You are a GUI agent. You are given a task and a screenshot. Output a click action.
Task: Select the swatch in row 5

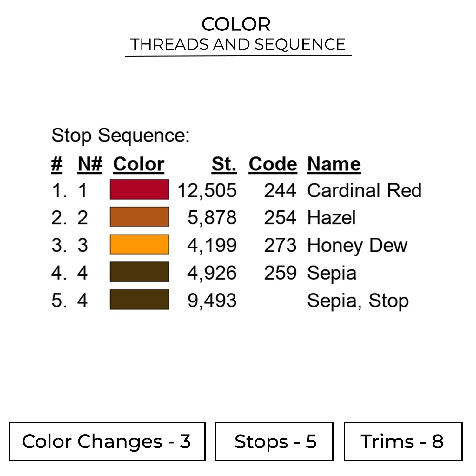139,300
